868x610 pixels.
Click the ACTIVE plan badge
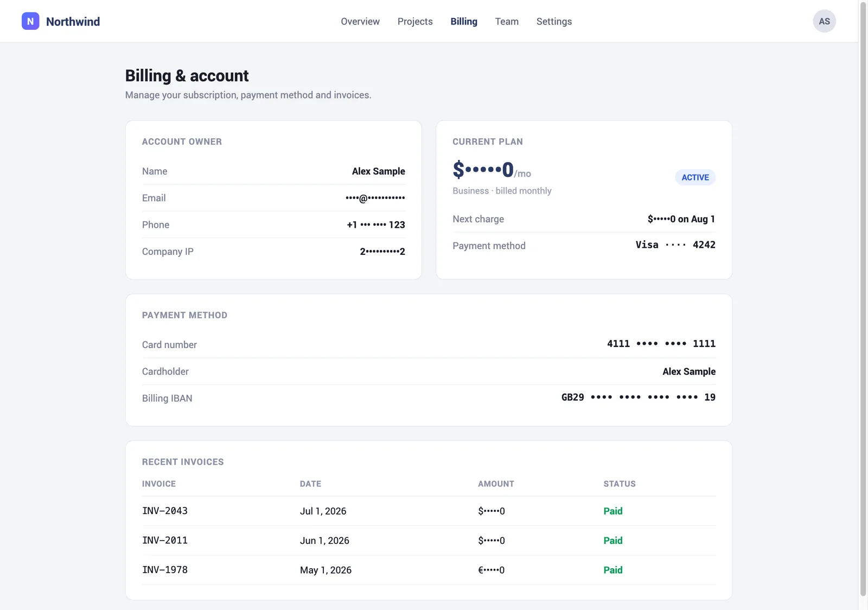coord(695,177)
